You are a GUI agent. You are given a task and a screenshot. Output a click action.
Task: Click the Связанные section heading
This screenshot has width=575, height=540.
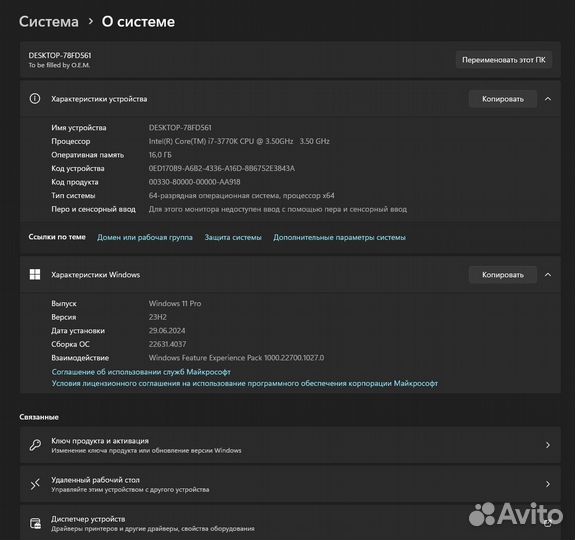click(39, 417)
